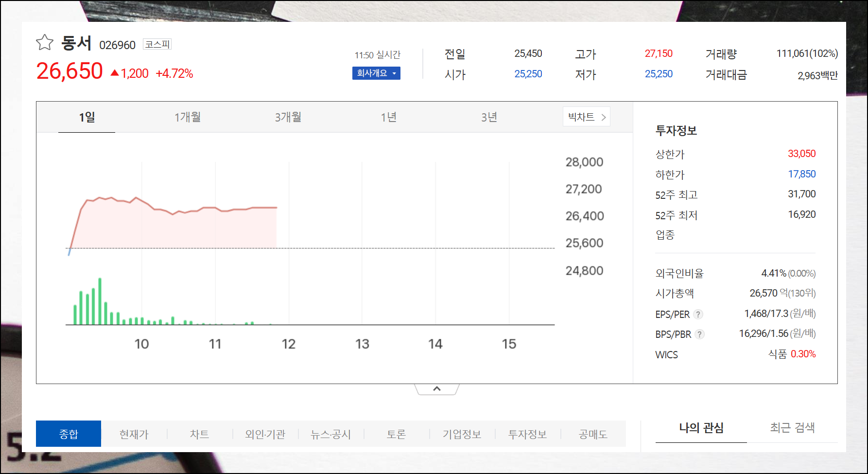Click the current price 26,650

(x=69, y=71)
